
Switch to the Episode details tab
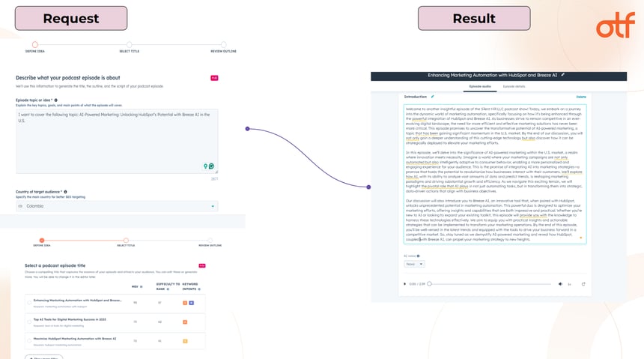coord(514,86)
